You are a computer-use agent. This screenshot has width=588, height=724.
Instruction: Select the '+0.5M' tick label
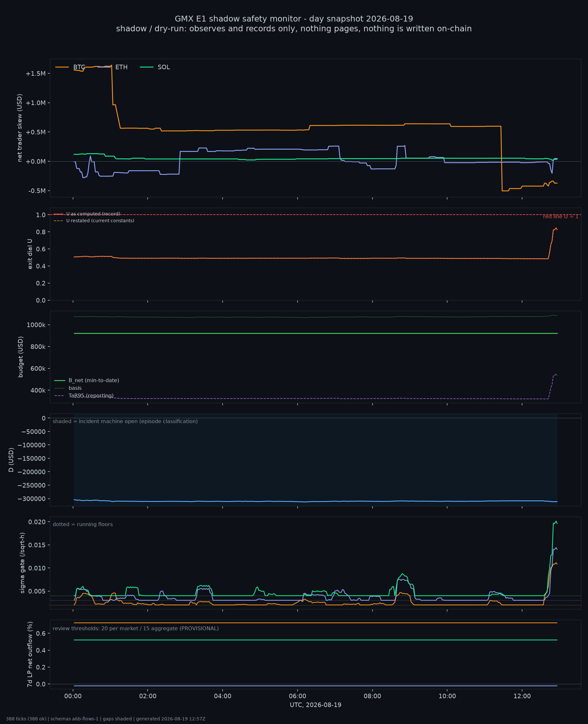tap(36, 132)
